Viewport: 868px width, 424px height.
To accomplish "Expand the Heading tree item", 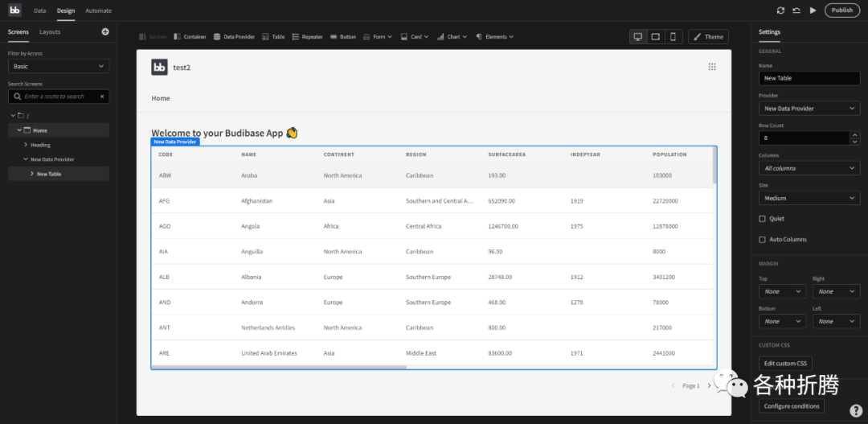I will coord(26,145).
